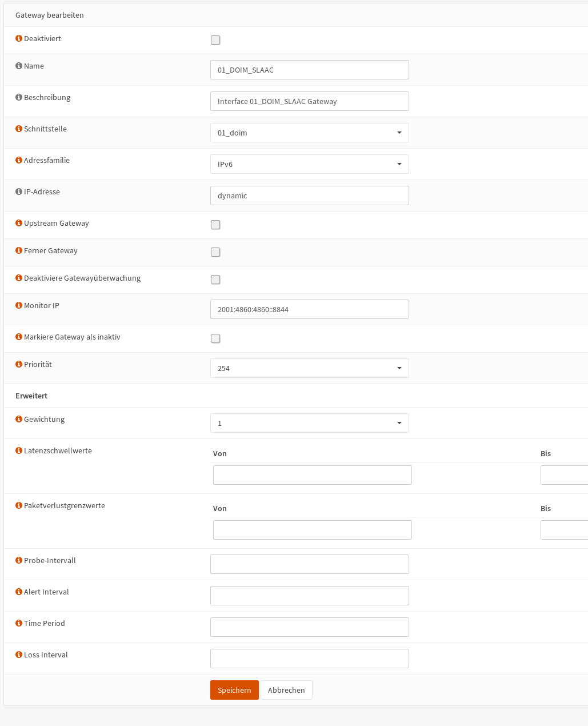588x726 pixels.
Task: Open the Schnittstelle dropdown showing 01_doim
Action: point(310,133)
